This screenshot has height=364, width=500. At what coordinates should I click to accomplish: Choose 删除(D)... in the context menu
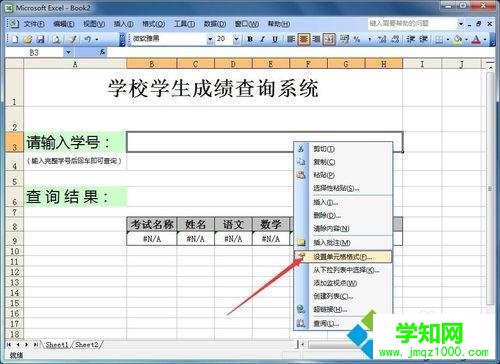[343, 216]
